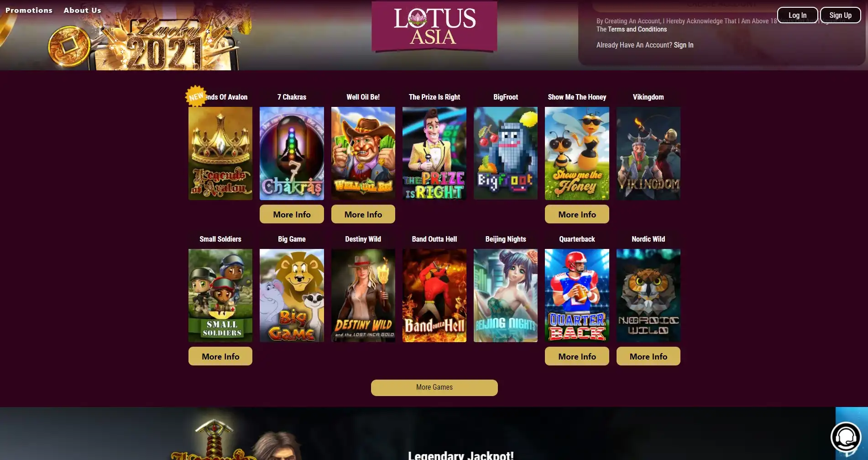Open the live chat support icon
Screen dimensions: 868x460
846,437
